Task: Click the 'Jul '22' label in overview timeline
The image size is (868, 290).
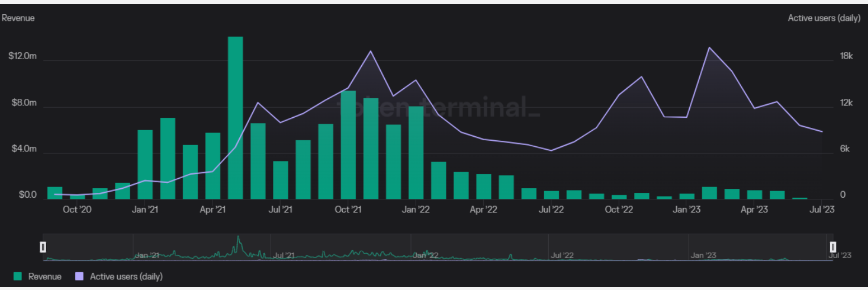Action: pyautogui.click(x=562, y=255)
